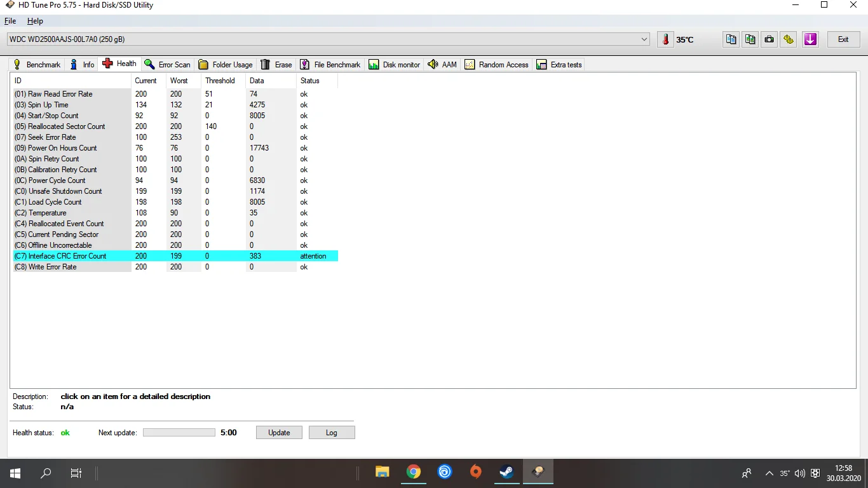The width and height of the screenshot is (868, 488).
Task: Click the Threshold column header
Action: (x=224, y=81)
